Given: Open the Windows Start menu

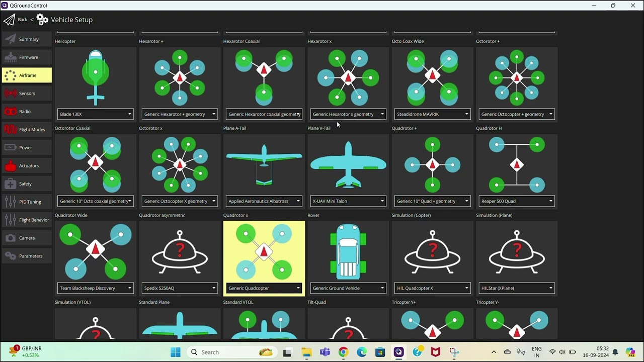Looking at the screenshot, I should [x=175, y=352].
